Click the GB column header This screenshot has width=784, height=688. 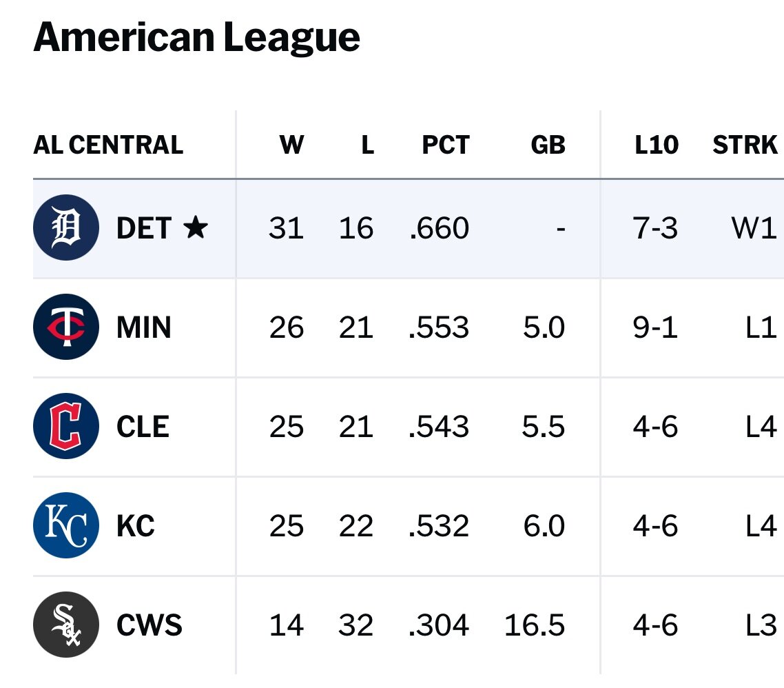point(548,145)
